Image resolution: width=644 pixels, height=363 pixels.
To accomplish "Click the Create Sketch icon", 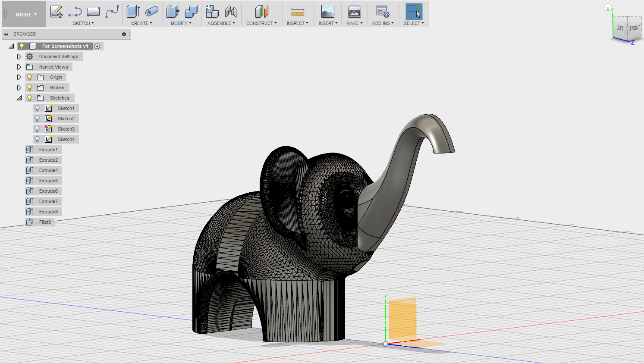I will (x=56, y=12).
